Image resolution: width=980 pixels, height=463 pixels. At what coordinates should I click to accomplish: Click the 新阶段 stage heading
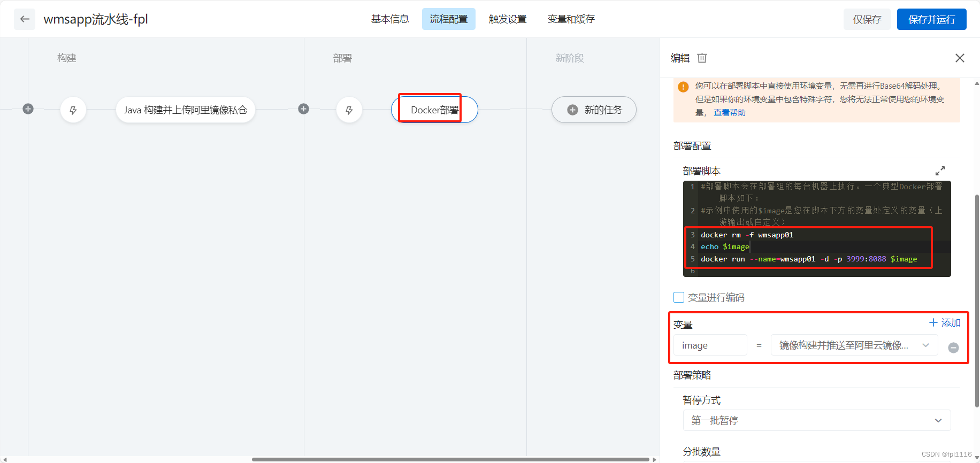coord(570,58)
